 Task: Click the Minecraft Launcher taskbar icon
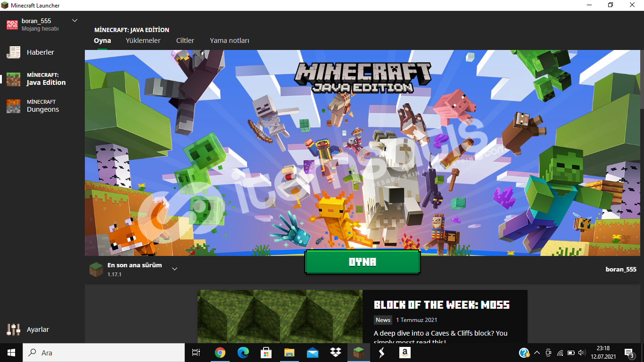[x=359, y=353]
